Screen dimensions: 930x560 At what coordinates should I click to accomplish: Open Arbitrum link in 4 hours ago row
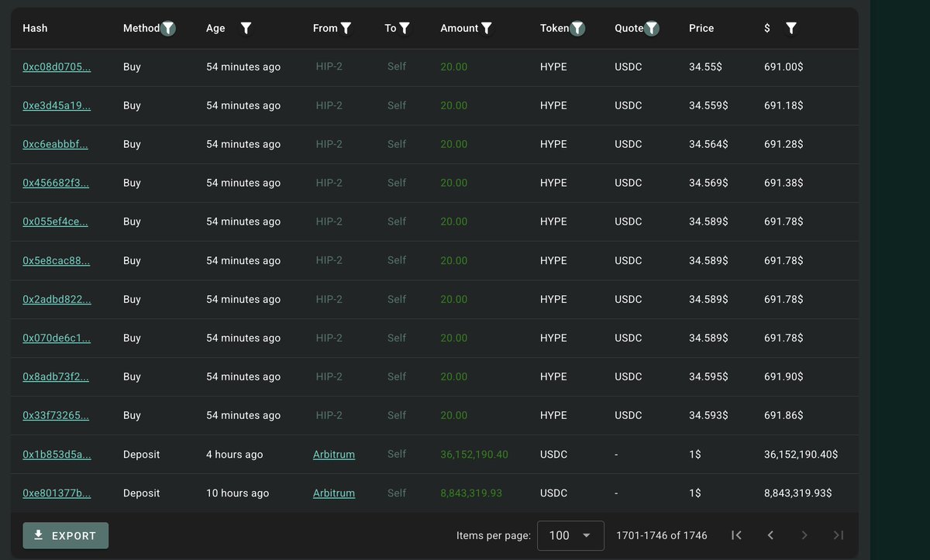[x=334, y=454]
